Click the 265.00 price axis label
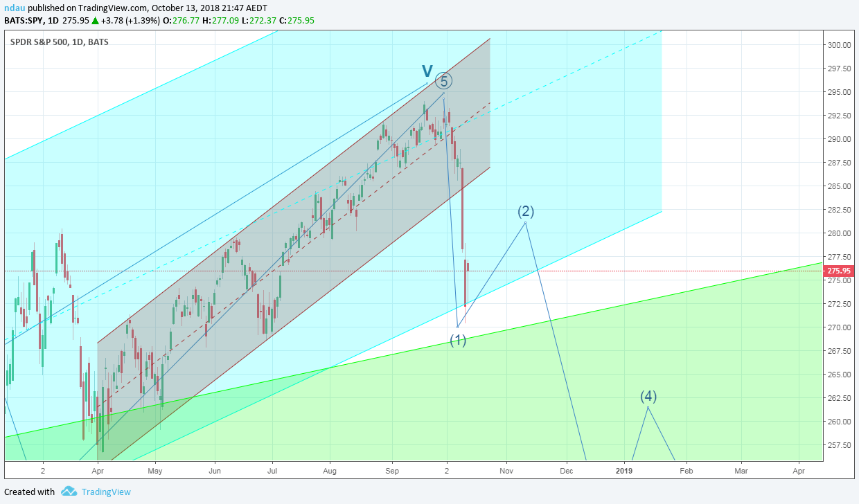 tap(839, 375)
